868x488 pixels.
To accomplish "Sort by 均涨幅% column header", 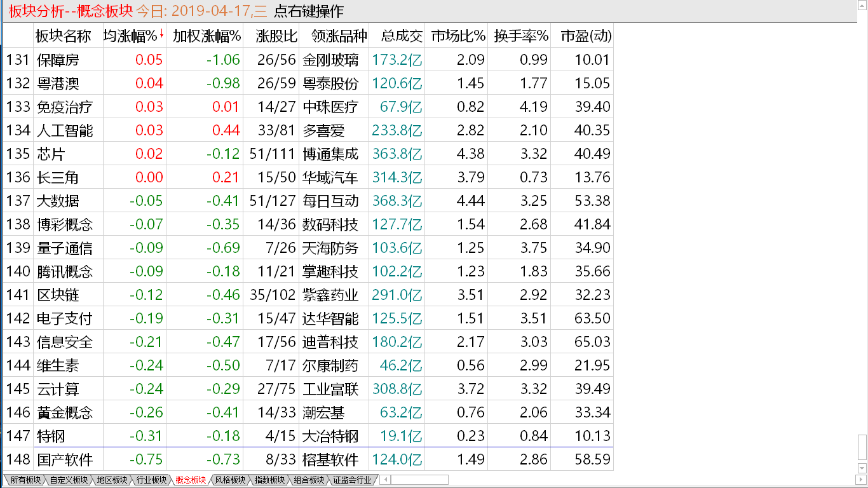I will [x=134, y=36].
